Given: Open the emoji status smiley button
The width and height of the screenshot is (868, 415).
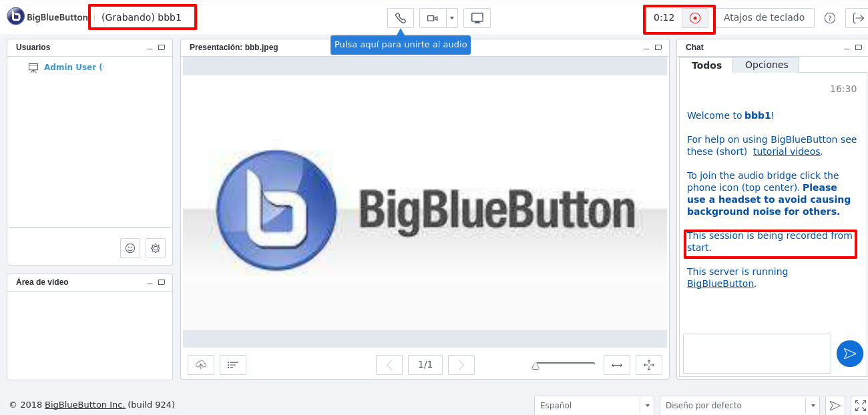Looking at the screenshot, I should (130, 248).
